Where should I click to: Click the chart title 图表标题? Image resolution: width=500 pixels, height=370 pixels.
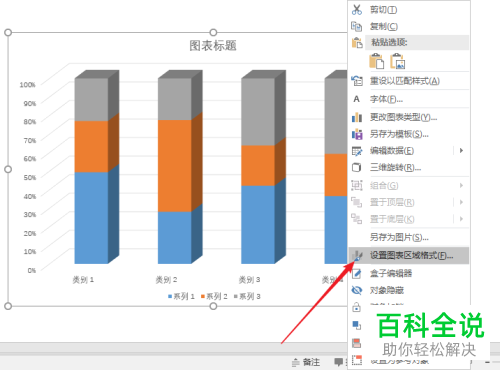pyautogui.click(x=213, y=46)
